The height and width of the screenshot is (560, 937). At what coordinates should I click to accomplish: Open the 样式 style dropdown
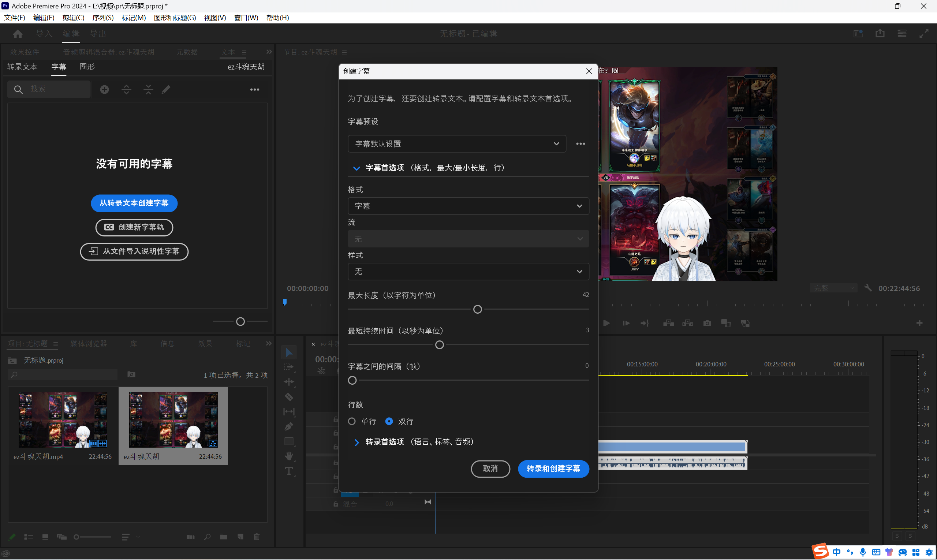[x=468, y=272]
